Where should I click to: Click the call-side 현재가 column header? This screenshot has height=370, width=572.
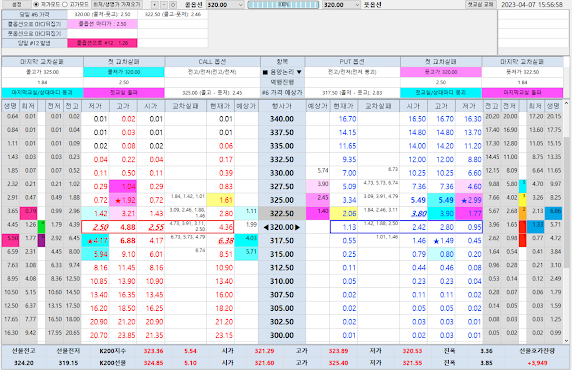pos(220,106)
